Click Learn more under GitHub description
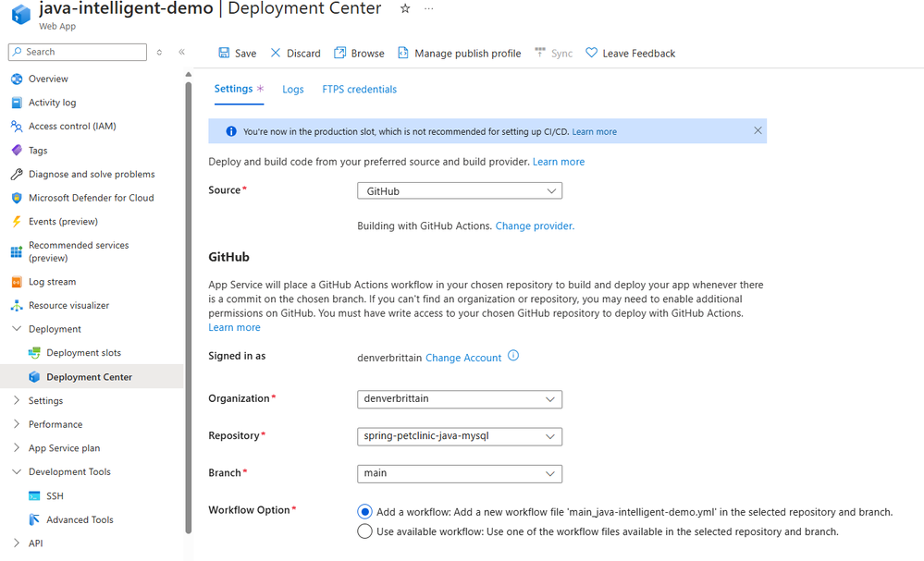The width and height of the screenshot is (924, 561). (234, 327)
